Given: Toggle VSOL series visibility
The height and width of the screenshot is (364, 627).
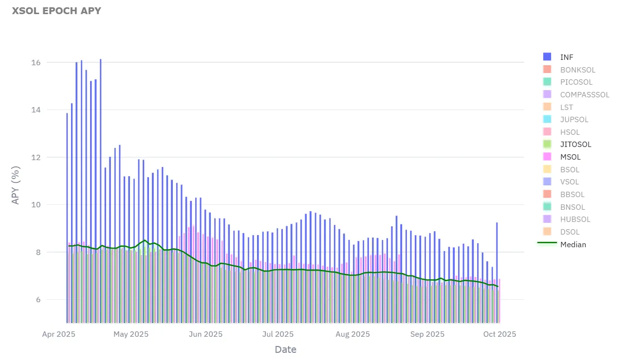Looking at the screenshot, I should click(570, 182).
